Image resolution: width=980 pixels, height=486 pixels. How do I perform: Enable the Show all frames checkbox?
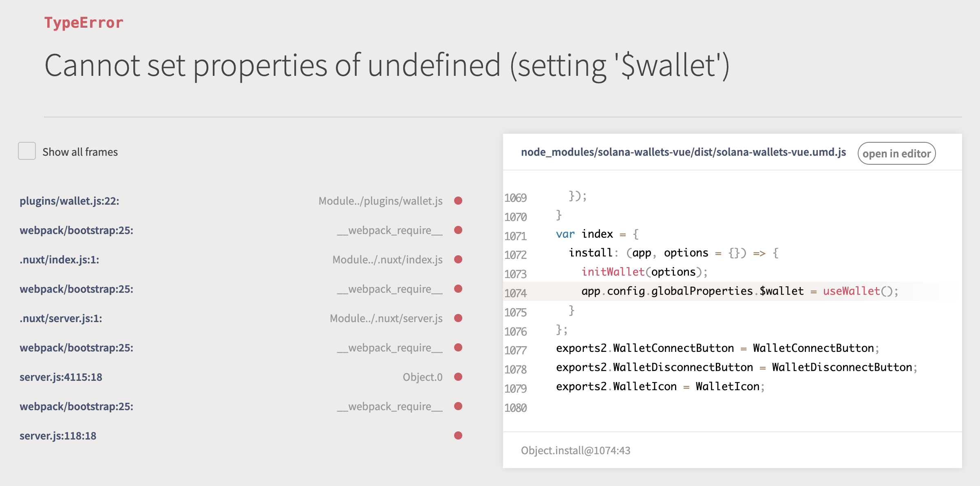[x=26, y=151]
